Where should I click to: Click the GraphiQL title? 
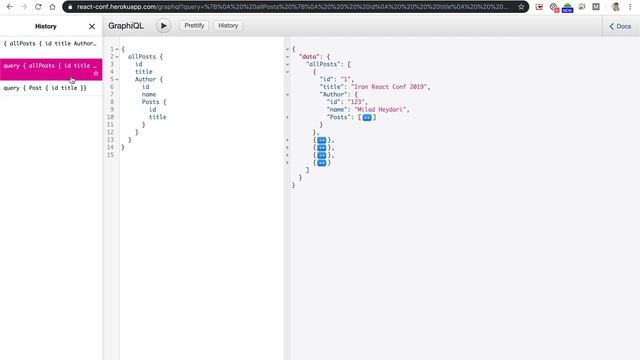(126, 26)
